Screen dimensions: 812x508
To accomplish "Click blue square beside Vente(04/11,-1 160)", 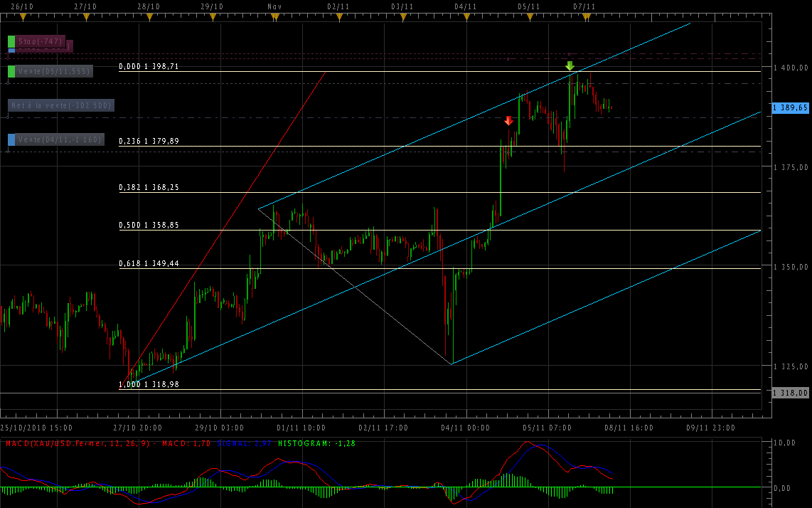I will pos(11,139).
